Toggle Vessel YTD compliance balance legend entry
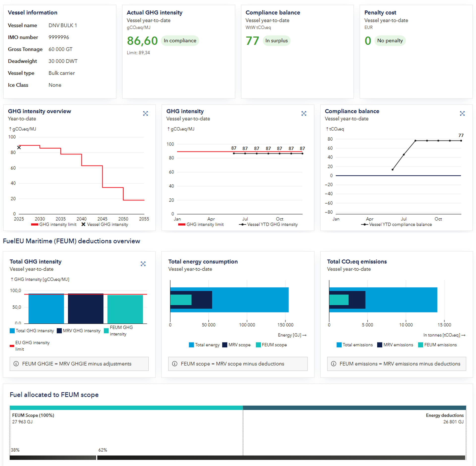476x466 pixels. click(396, 224)
